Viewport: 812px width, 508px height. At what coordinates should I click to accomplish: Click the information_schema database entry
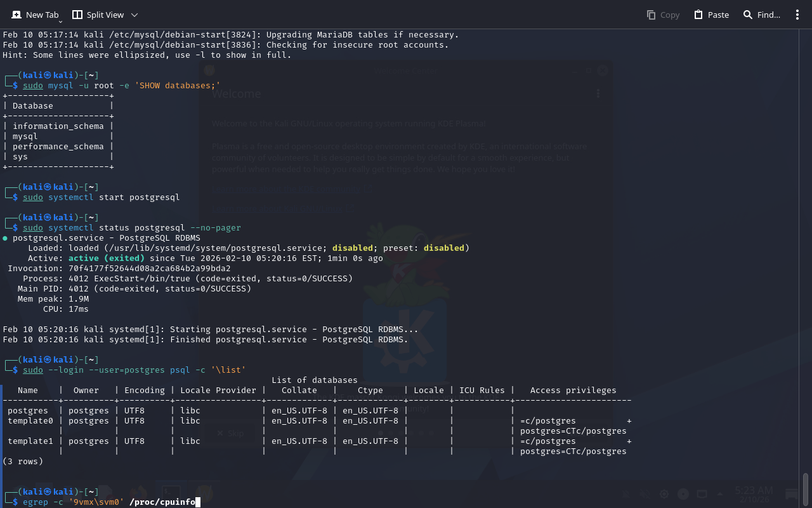point(58,126)
